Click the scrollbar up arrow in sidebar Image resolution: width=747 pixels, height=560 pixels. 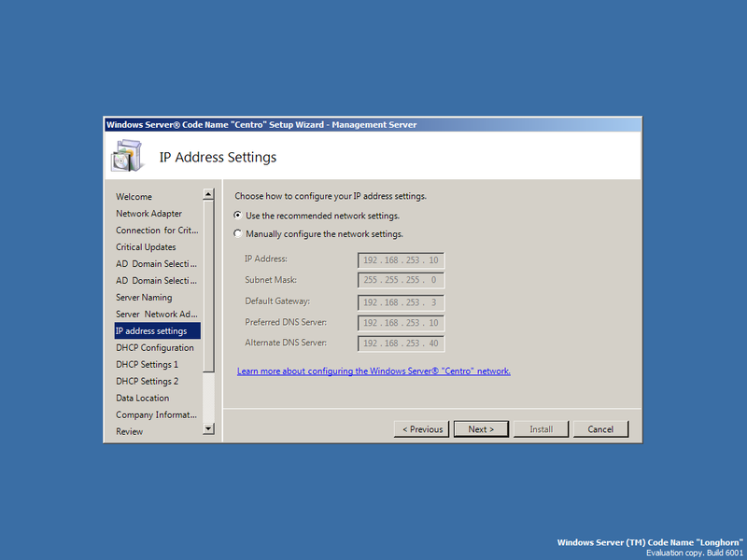(209, 194)
